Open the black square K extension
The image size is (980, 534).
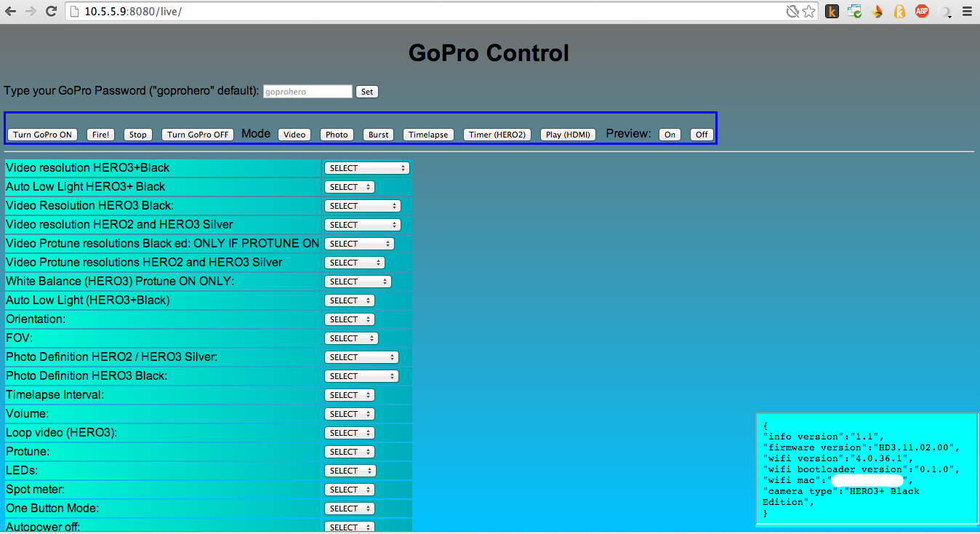[832, 12]
